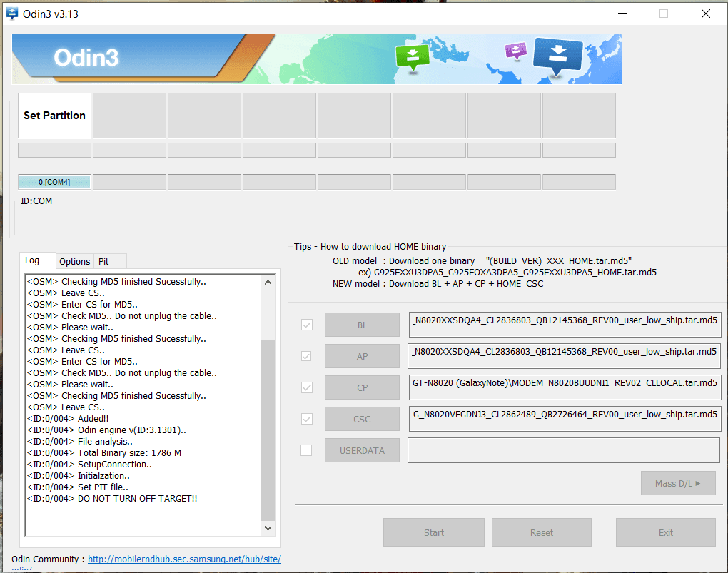Open the Mass D/L button
The image size is (728, 573).
tap(678, 483)
